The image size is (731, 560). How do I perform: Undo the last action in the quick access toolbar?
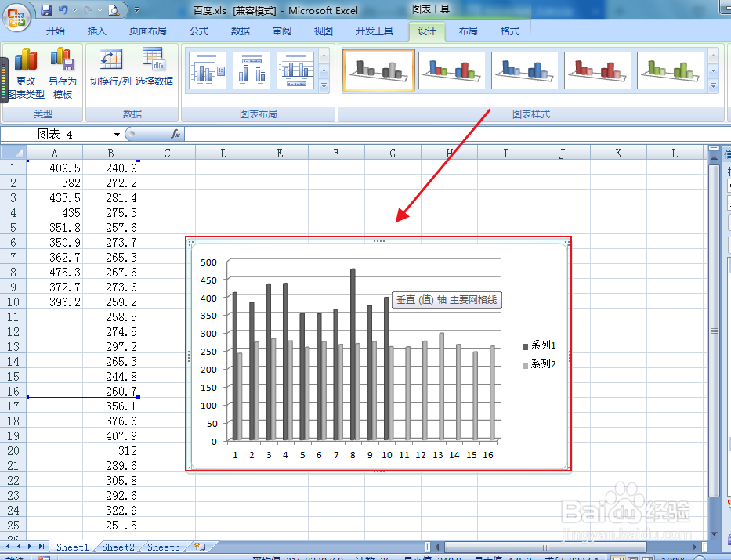coord(63,9)
